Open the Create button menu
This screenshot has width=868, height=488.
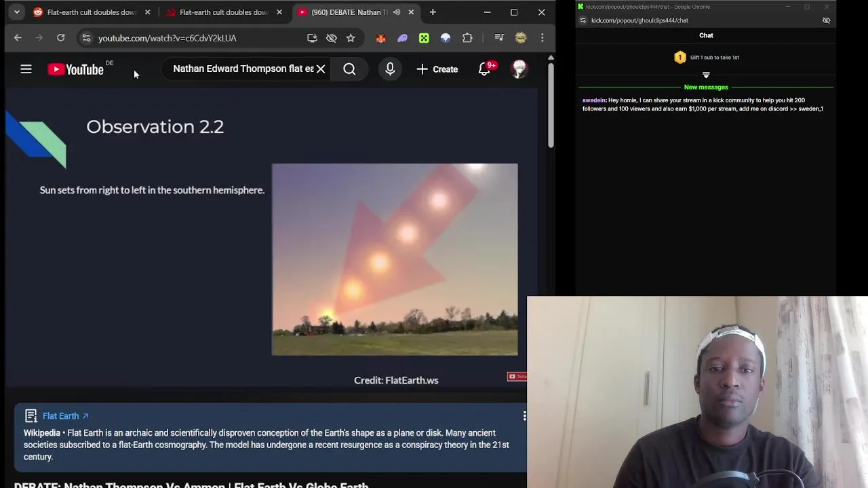click(x=437, y=69)
